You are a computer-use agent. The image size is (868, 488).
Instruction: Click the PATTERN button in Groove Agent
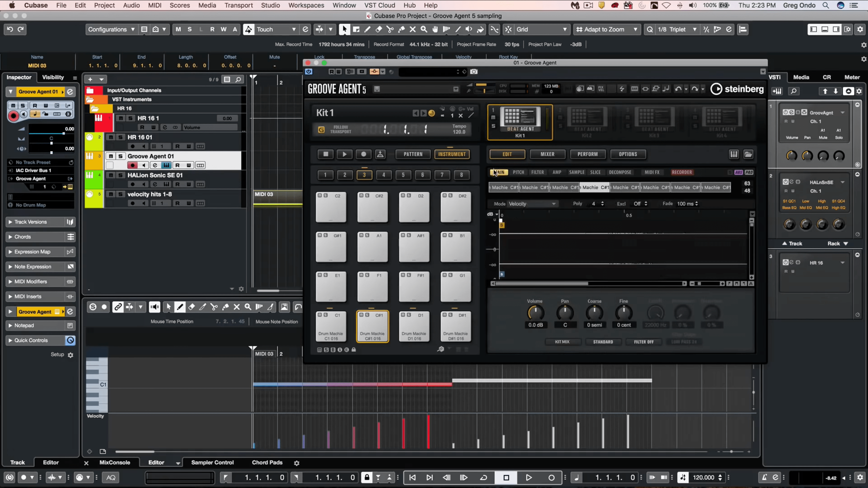[x=413, y=154]
